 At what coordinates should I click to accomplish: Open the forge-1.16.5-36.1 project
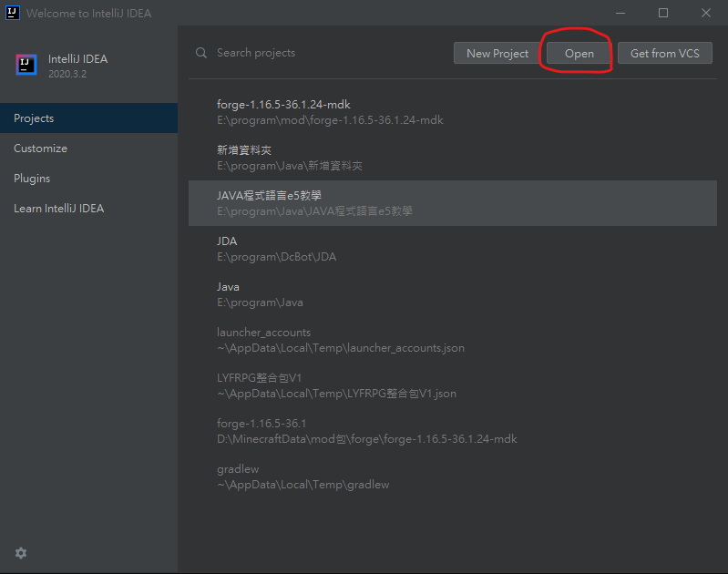(x=453, y=430)
